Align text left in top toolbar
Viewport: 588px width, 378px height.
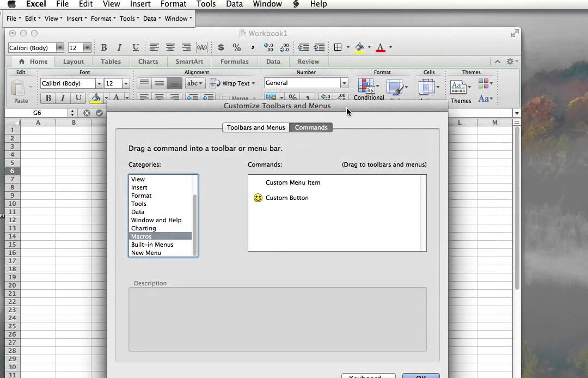pyautogui.click(x=154, y=47)
